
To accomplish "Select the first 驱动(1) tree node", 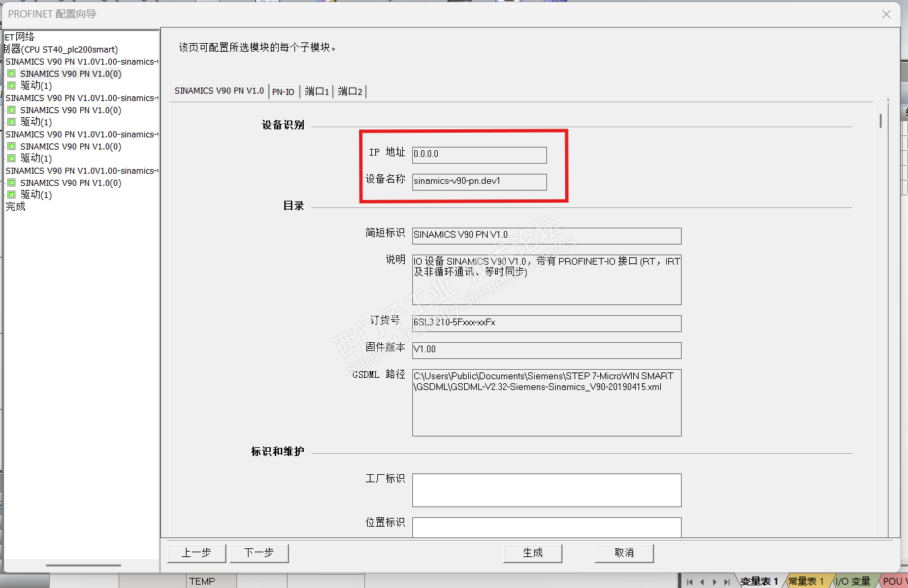I will 36,86.
